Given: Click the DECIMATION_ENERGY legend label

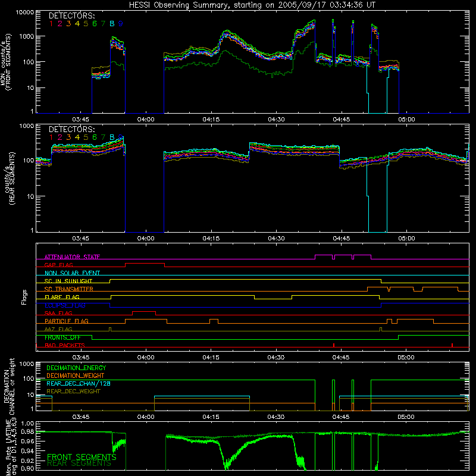Looking at the screenshot, I should [76, 368].
